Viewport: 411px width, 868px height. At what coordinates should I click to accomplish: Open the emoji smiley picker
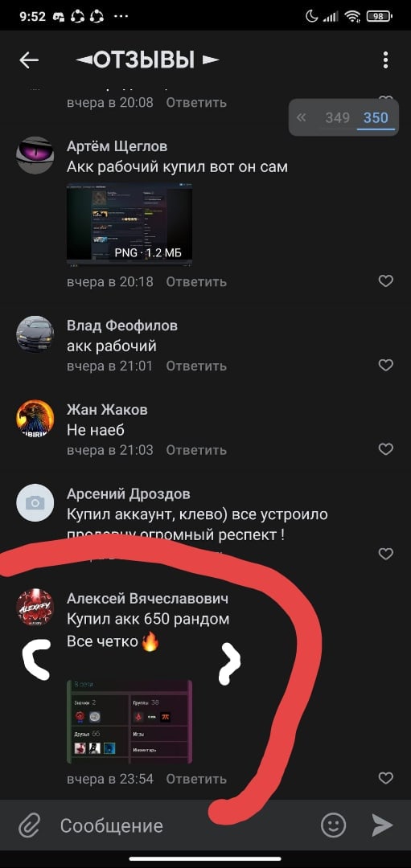(x=334, y=825)
